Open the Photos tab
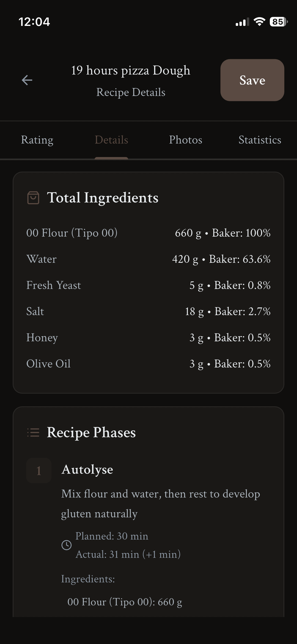This screenshot has width=297, height=644. [x=186, y=140]
